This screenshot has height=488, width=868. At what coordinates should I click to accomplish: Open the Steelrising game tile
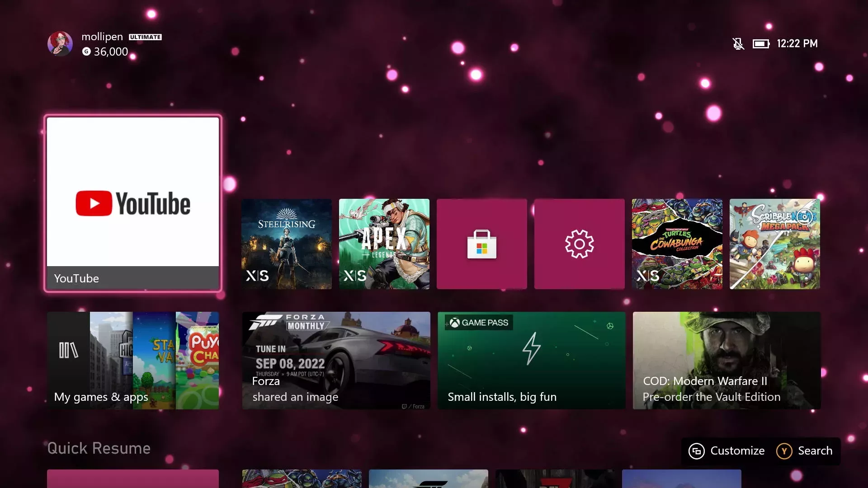tap(287, 244)
